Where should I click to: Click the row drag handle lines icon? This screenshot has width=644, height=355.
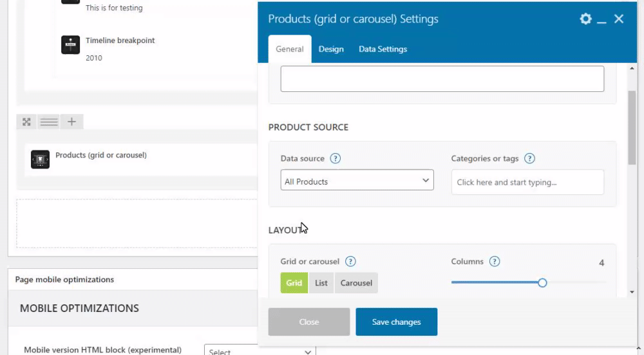[49, 122]
